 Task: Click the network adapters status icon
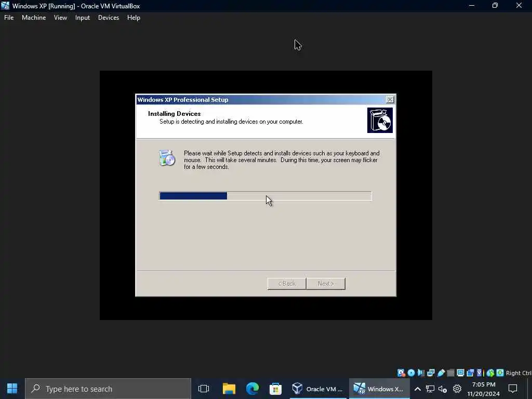[431, 373]
